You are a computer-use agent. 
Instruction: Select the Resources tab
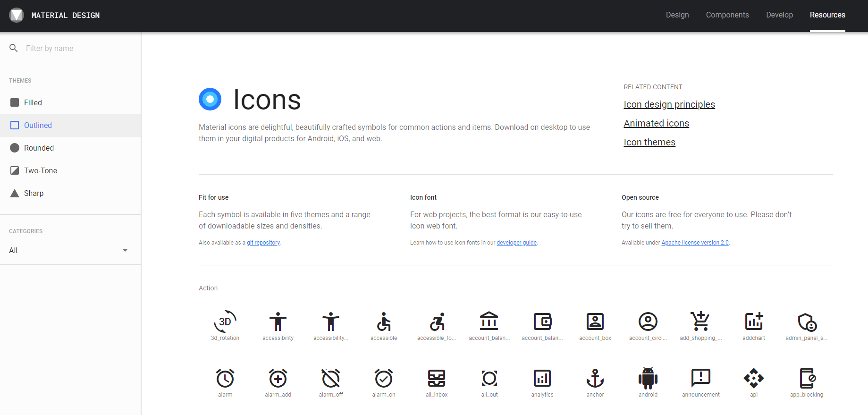827,15
